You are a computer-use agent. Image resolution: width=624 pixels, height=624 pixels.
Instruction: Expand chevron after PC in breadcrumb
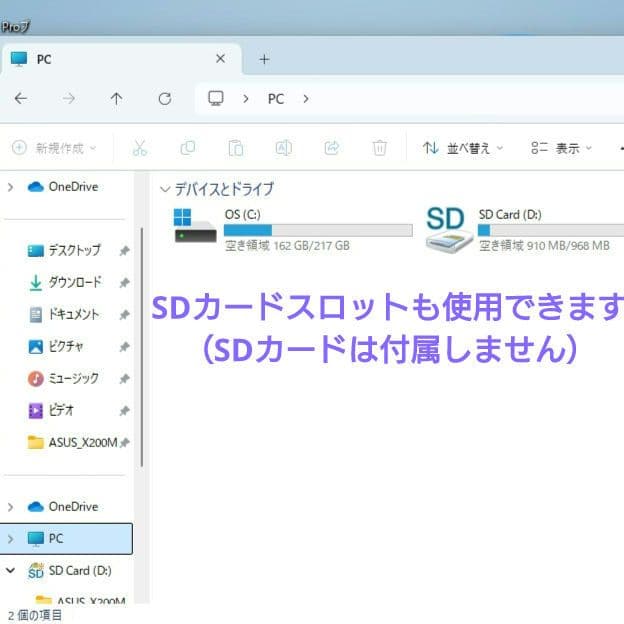[x=306, y=99]
